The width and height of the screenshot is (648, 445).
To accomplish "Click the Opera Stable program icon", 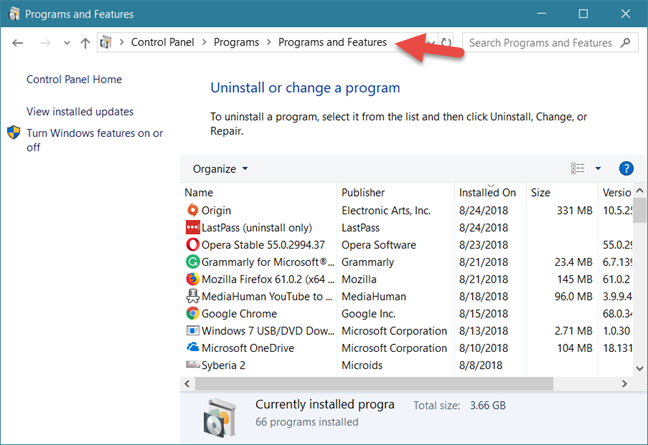I will click(x=193, y=245).
